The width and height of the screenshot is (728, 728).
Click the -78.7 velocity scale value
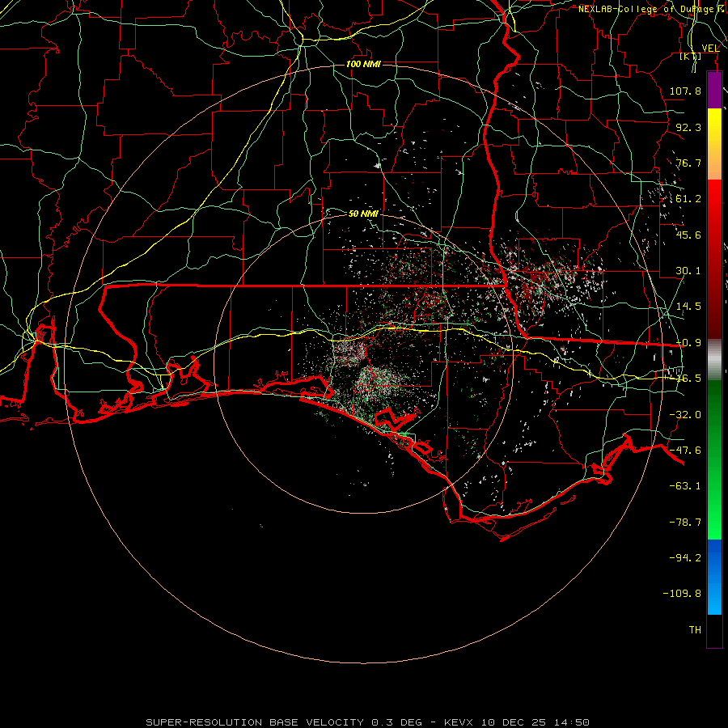tap(685, 523)
